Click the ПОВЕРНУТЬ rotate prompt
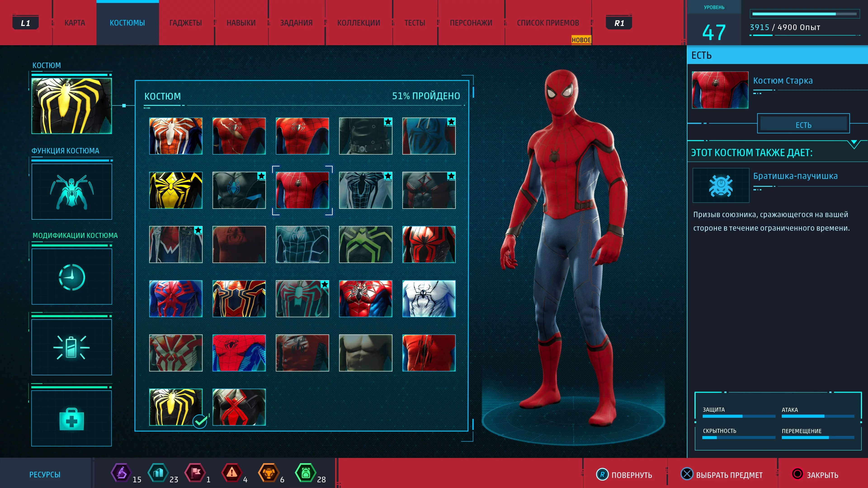 coord(624,474)
